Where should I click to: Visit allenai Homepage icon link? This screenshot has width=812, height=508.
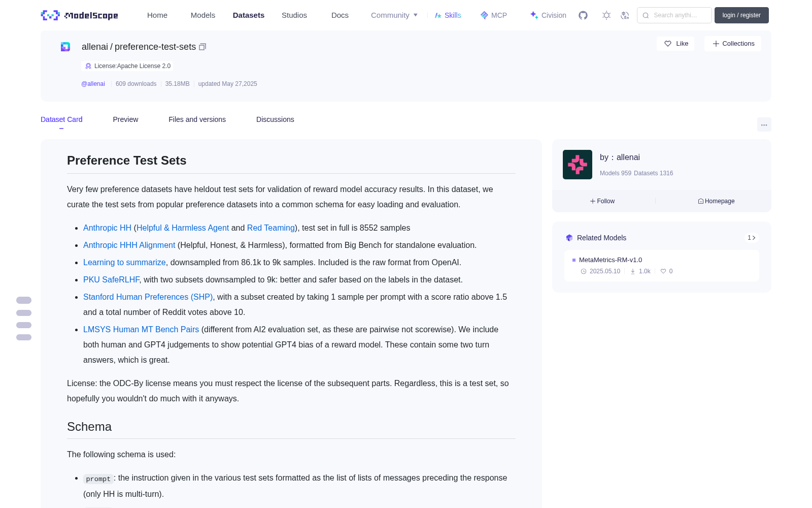tap(716, 201)
